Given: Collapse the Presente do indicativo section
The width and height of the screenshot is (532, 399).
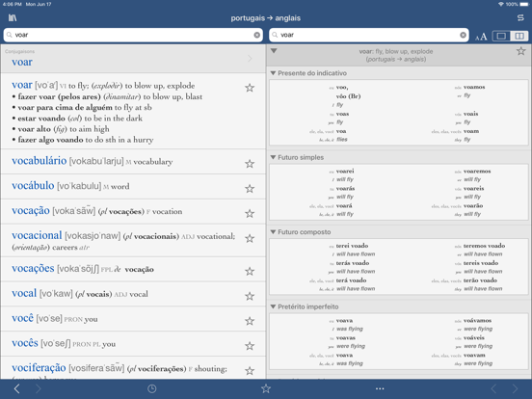Looking at the screenshot, I should [273, 73].
